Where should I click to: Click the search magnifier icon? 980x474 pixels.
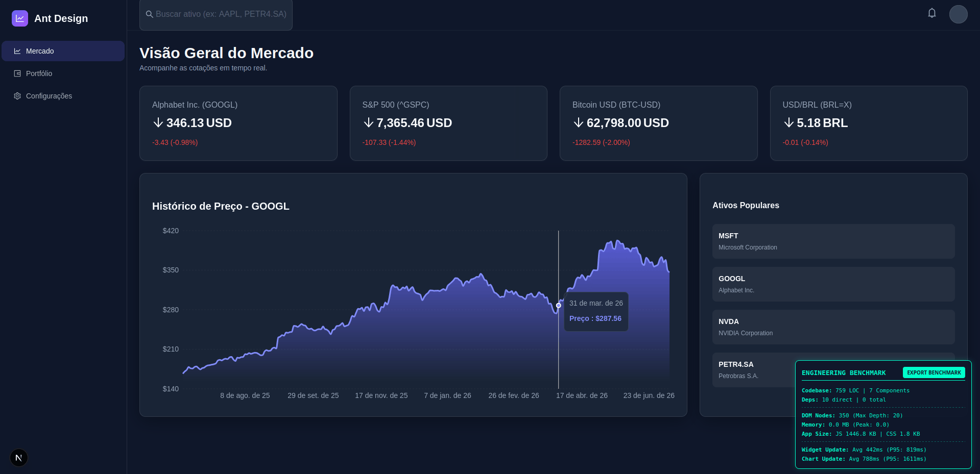[x=150, y=14]
